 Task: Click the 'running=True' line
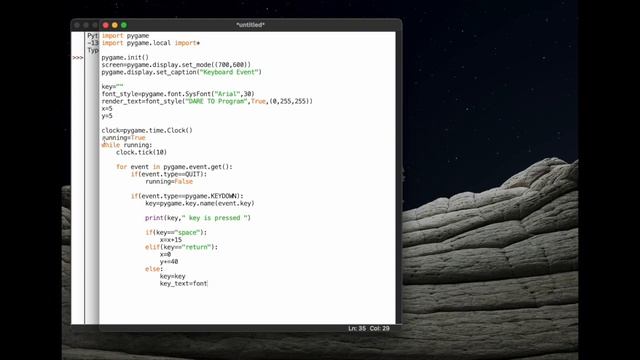tap(123, 138)
